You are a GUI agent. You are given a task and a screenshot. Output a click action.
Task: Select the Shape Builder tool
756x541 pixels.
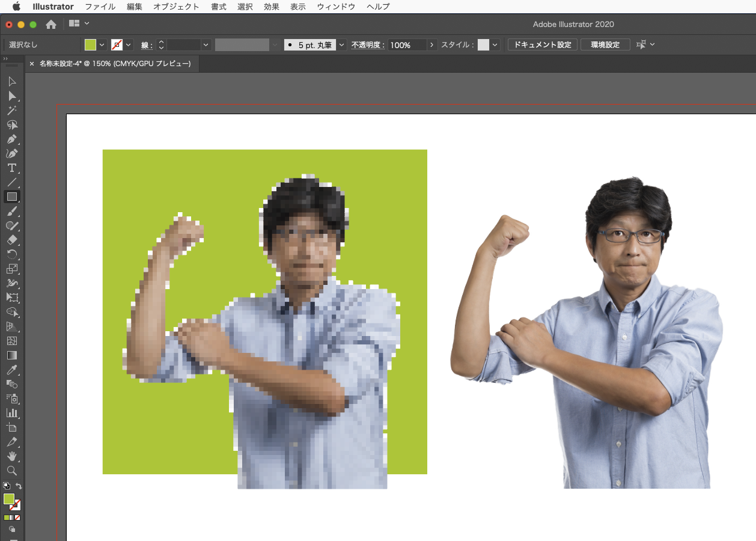tap(12, 312)
